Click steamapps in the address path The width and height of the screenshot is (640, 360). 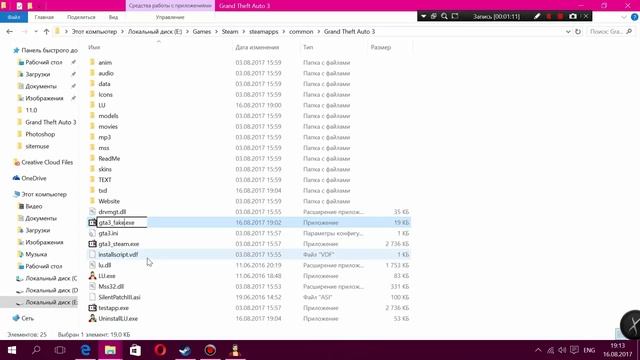pyautogui.click(x=264, y=31)
